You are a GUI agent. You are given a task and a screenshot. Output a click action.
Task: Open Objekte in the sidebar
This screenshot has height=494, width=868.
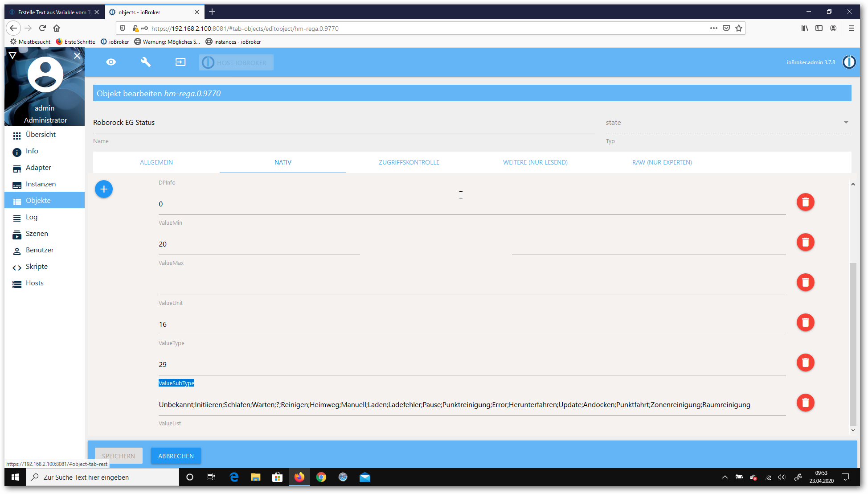click(38, 201)
